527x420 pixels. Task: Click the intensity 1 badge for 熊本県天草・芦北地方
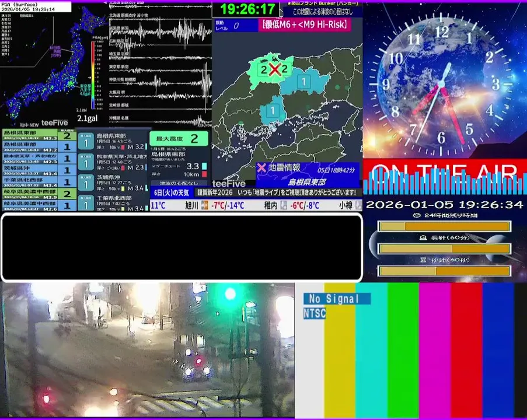tap(85, 163)
